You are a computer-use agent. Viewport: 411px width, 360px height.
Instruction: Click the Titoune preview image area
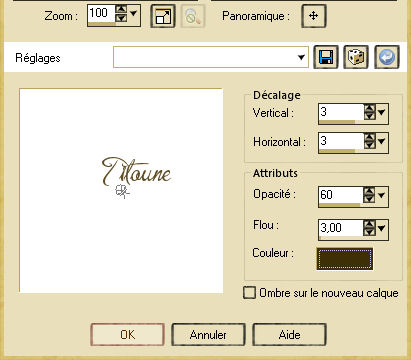coord(121,191)
